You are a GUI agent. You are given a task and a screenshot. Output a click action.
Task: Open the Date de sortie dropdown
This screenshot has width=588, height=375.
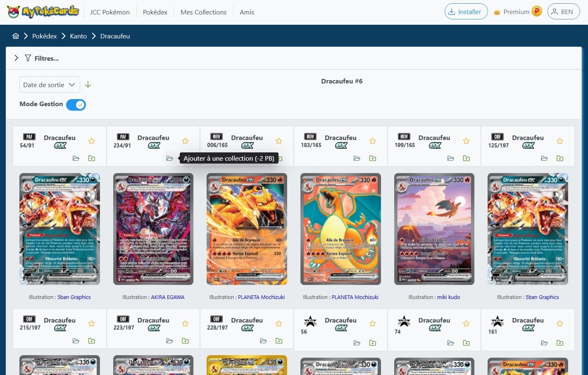pos(49,84)
